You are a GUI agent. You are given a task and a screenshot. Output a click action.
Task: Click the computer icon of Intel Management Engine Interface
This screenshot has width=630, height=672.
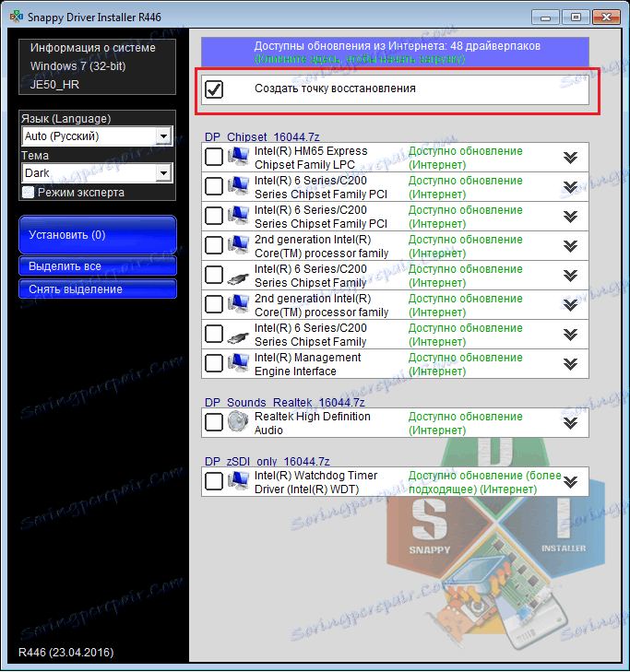pos(239,363)
